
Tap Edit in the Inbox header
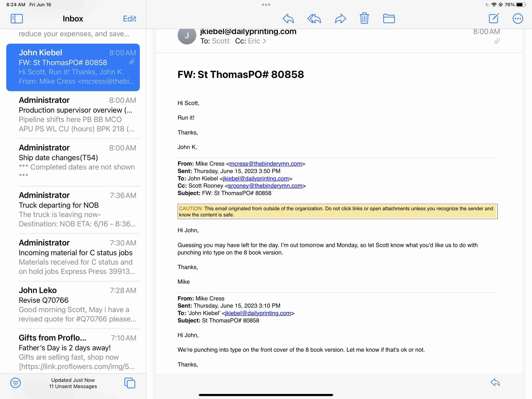[x=129, y=19]
